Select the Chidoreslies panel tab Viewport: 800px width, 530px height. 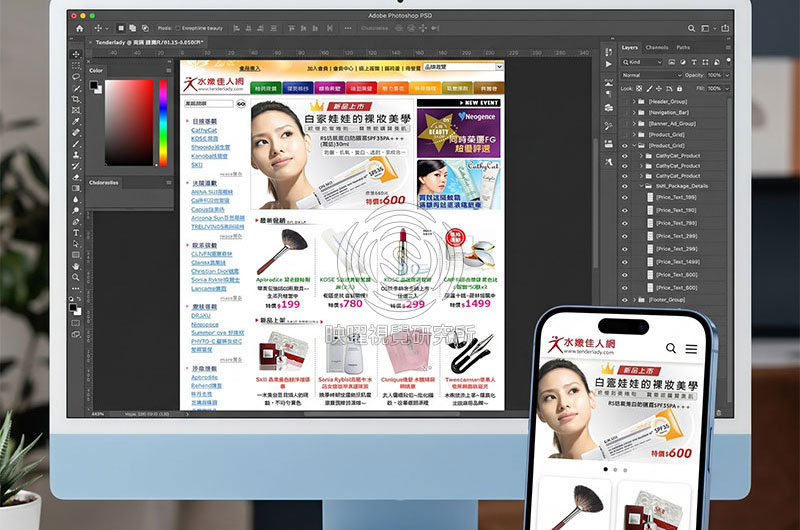(x=104, y=183)
